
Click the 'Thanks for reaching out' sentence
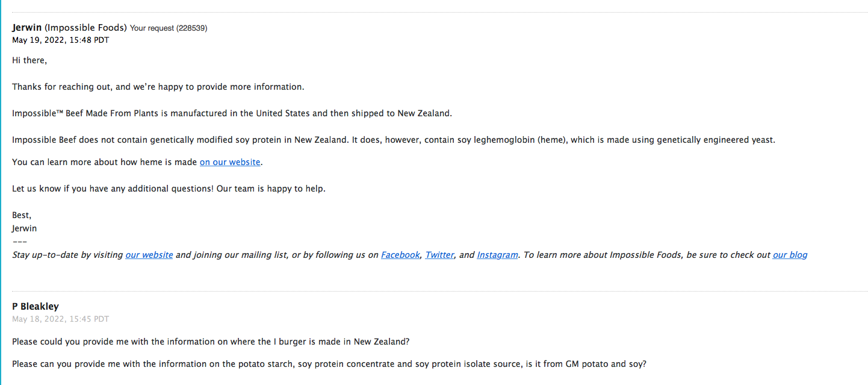158,87
